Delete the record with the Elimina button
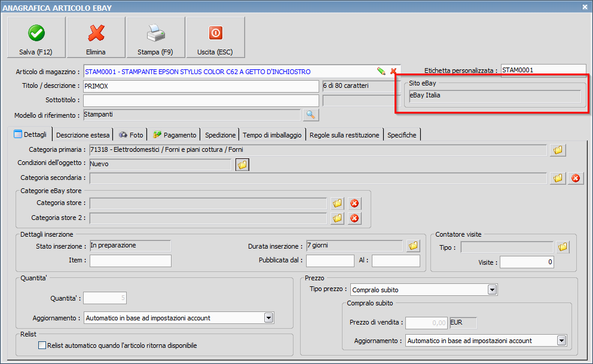 click(x=96, y=38)
